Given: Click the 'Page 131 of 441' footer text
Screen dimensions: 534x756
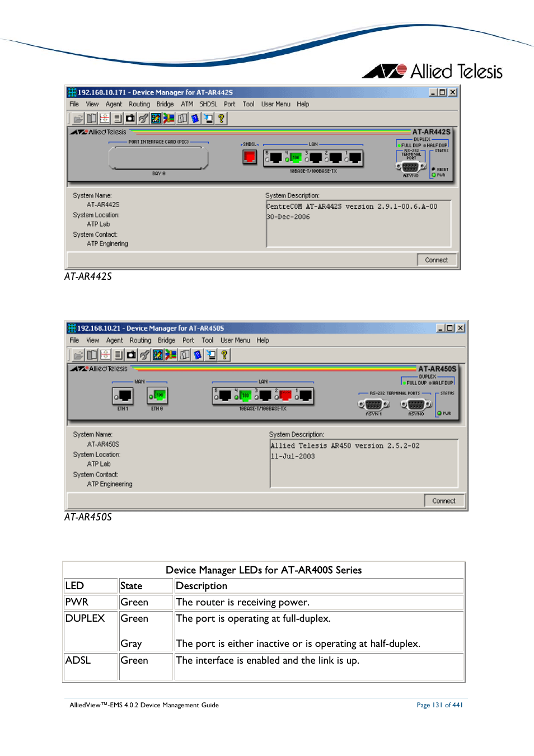Looking at the screenshot, I should (x=440, y=705).
